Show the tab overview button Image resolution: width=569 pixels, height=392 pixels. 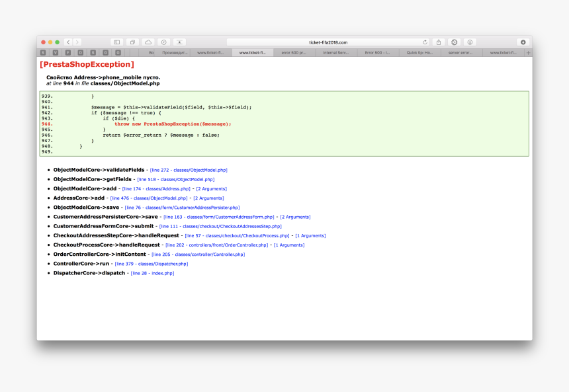point(132,42)
